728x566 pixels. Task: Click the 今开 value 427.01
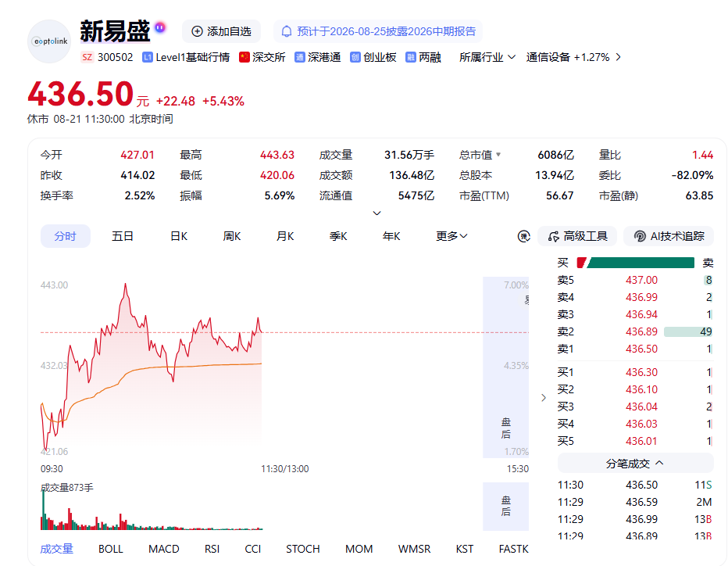(137, 154)
